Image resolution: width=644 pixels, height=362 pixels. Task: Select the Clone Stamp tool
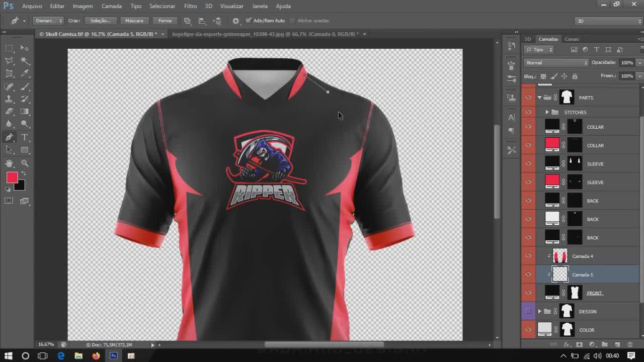coord(9,99)
